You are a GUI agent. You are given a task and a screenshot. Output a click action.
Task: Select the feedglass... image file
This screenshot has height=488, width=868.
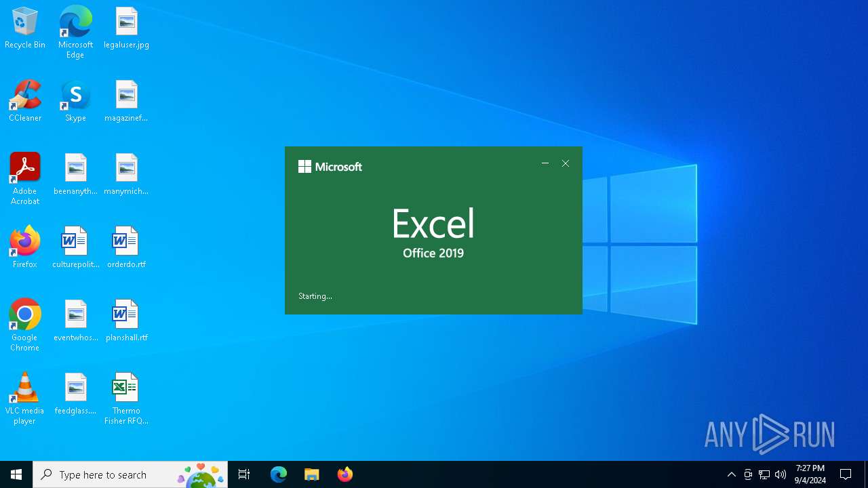coord(75,394)
